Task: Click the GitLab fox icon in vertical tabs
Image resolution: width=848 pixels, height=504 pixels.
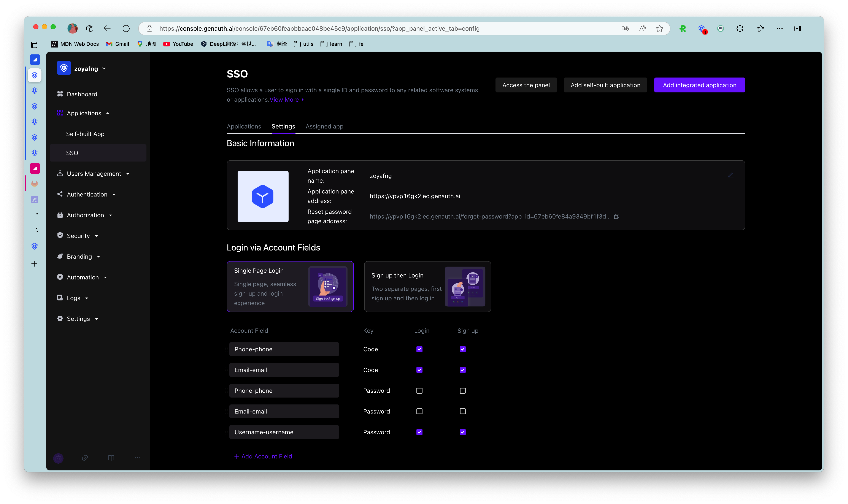Action: point(35,184)
